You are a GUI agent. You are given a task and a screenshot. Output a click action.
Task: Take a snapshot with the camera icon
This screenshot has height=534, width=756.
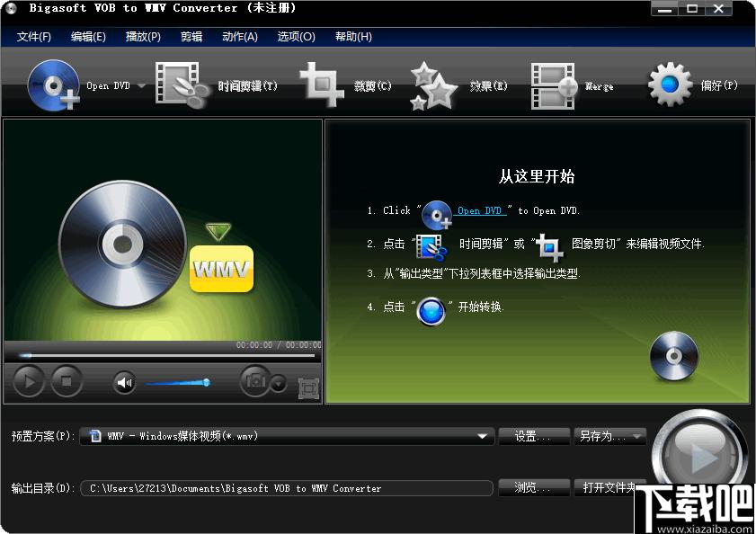[x=255, y=381]
